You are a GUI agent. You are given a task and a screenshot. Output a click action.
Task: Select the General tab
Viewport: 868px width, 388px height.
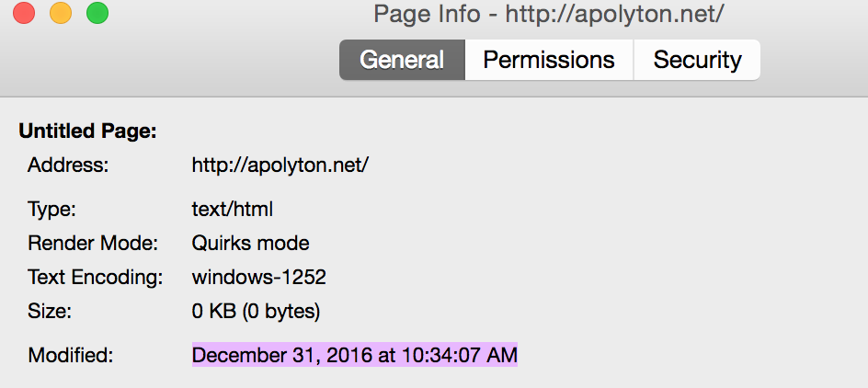coord(402,60)
